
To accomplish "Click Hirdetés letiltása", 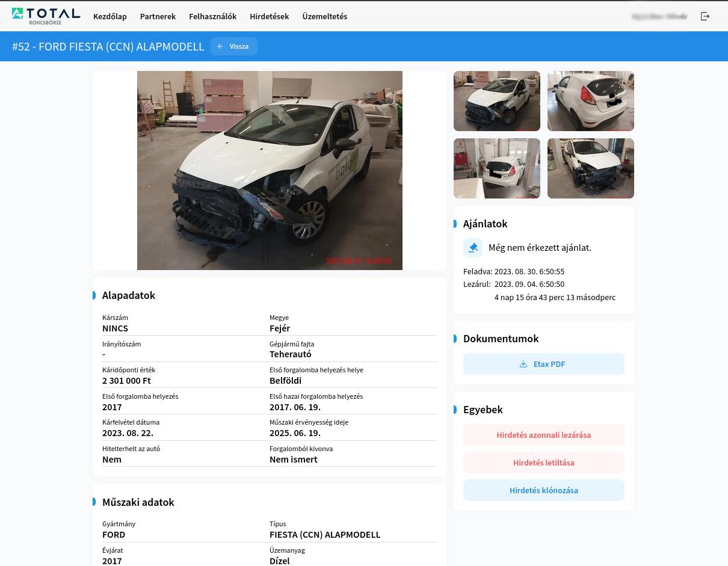I will pyautogui.click(x=543, y=462).
